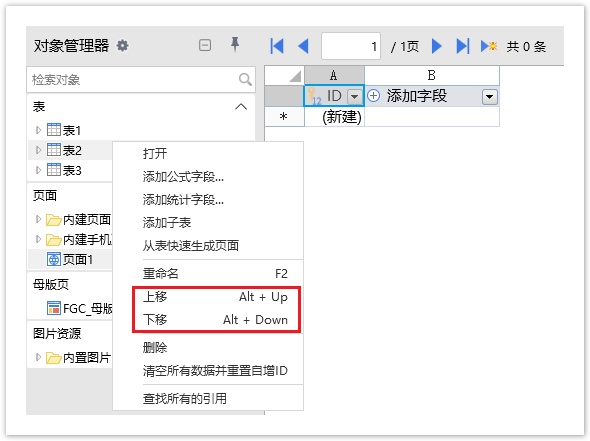Go to previous page arrow
The height and width of the screenshot is (441, 590).
click(x=303, y=46)
